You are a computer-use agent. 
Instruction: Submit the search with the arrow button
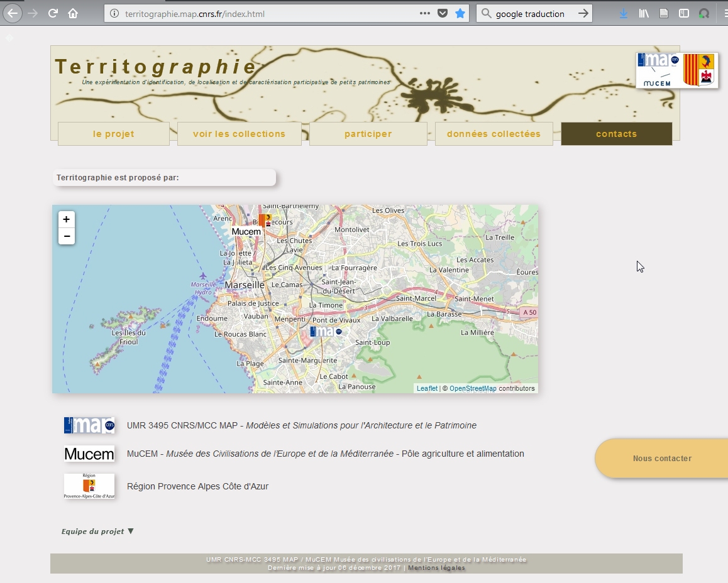(583, 13)
